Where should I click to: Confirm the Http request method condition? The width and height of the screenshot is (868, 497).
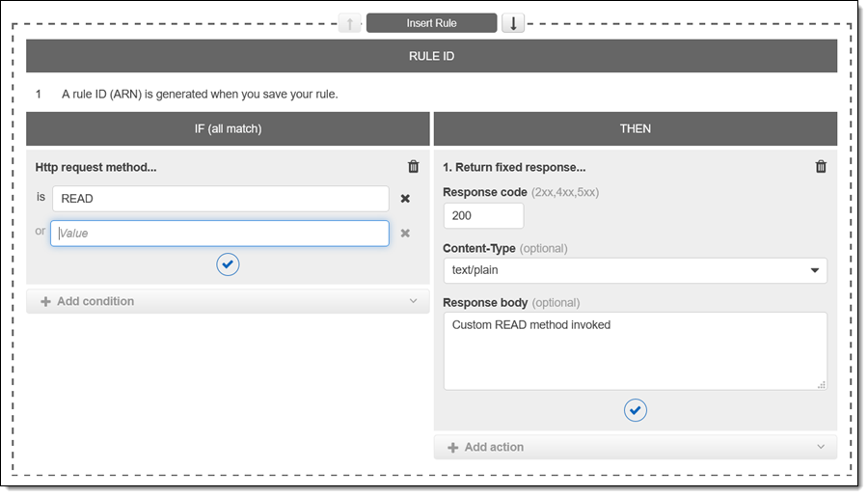tap(228, 264)
